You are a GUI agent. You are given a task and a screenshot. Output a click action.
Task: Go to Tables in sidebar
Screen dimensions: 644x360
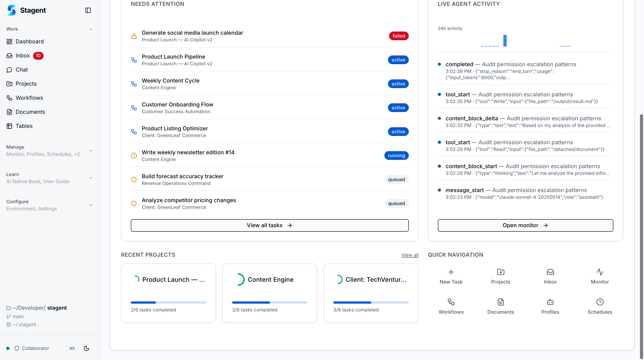24,126
